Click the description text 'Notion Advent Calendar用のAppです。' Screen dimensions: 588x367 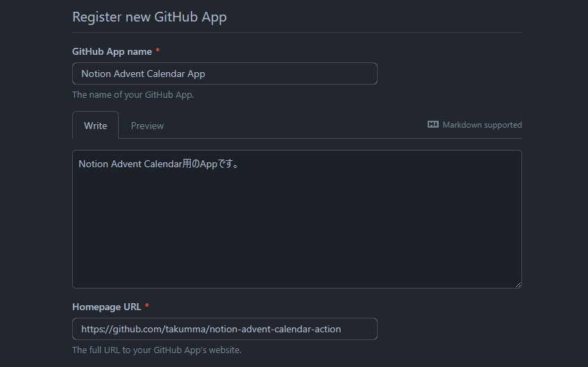tap(159, 164)
